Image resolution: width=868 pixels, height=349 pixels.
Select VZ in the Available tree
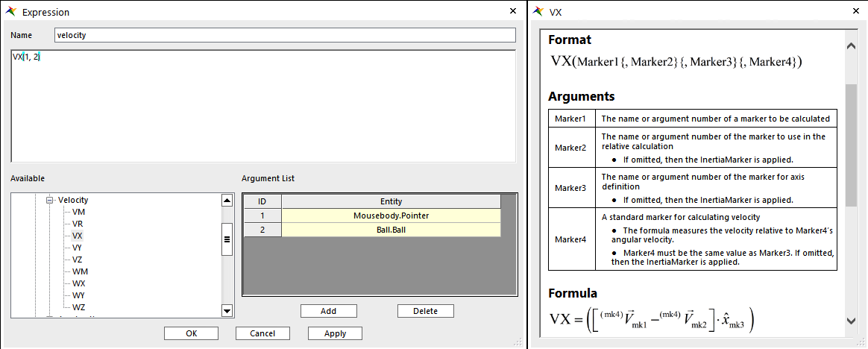[78, 260]
